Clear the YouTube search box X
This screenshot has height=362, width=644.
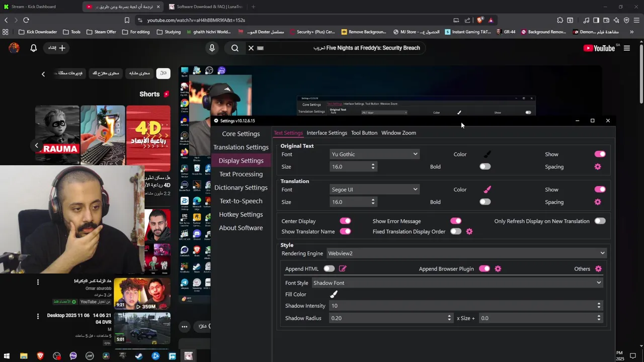(x=251, y=48)
